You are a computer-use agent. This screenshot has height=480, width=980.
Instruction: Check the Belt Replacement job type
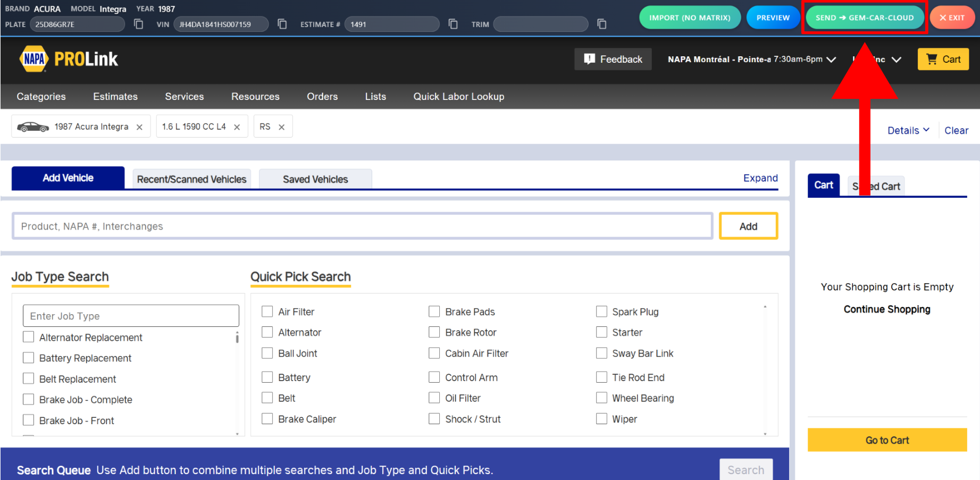point(29,378)
